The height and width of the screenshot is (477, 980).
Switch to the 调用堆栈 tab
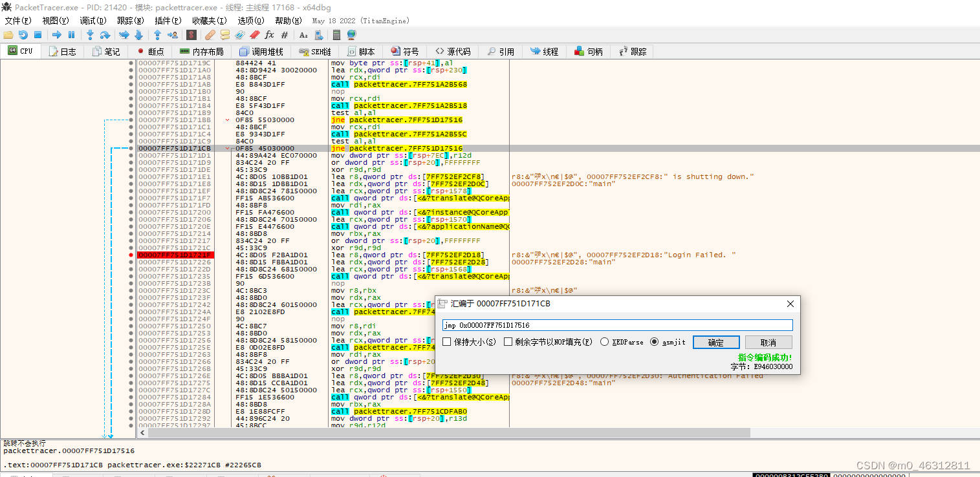261,51
